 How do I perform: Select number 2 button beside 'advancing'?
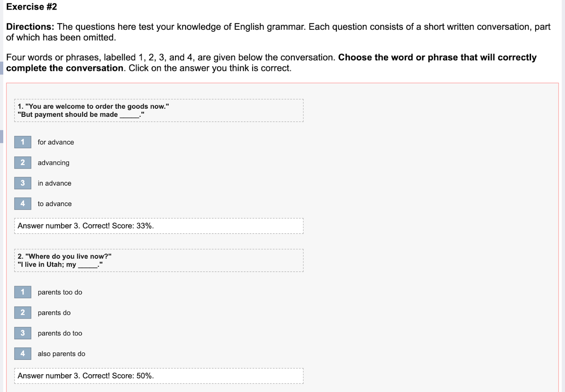(x=23, y=163)
